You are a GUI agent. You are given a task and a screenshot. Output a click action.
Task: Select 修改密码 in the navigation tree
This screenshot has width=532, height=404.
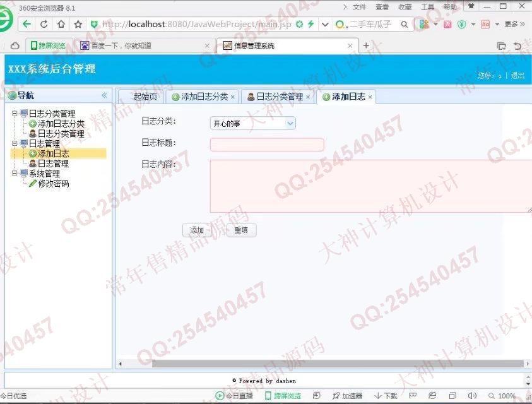point(53,184)
